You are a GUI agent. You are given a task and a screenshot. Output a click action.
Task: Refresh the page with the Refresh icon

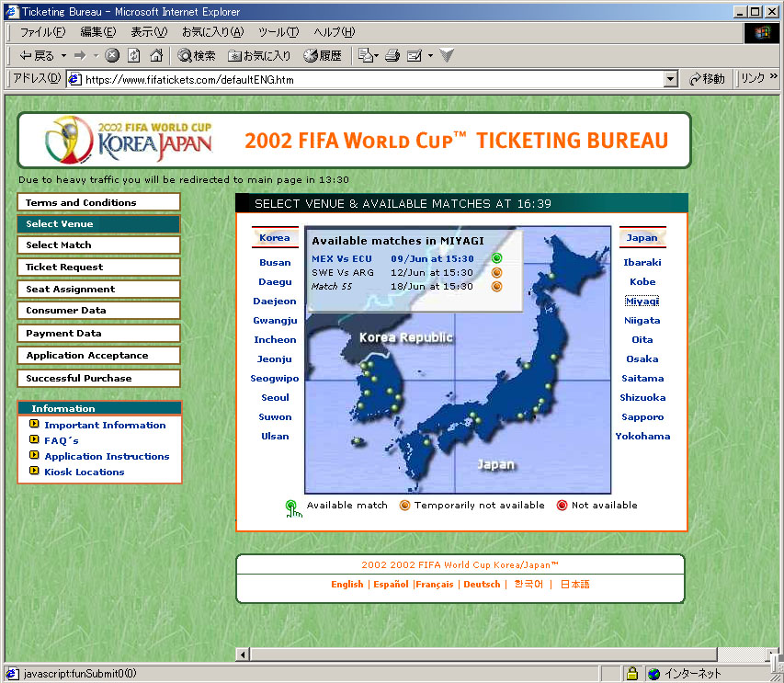pyautogui.click(x=134, y=55)
